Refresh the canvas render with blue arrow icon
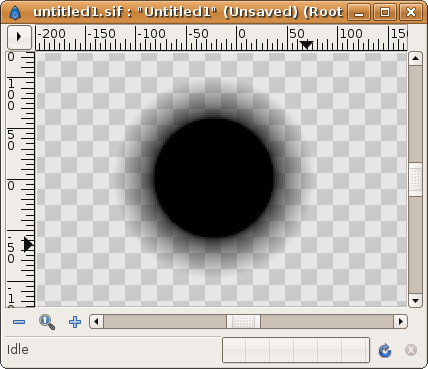The image size is (428, 369). coord(385,350)
